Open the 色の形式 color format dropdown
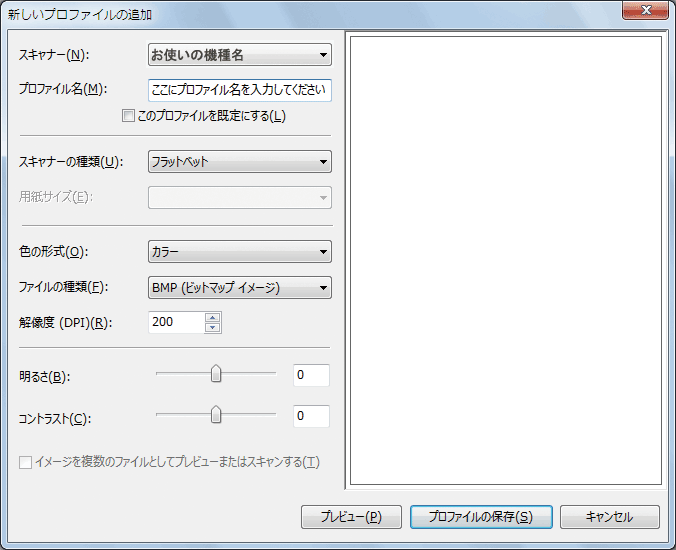The image size is (676, 550). coord(239,251)
